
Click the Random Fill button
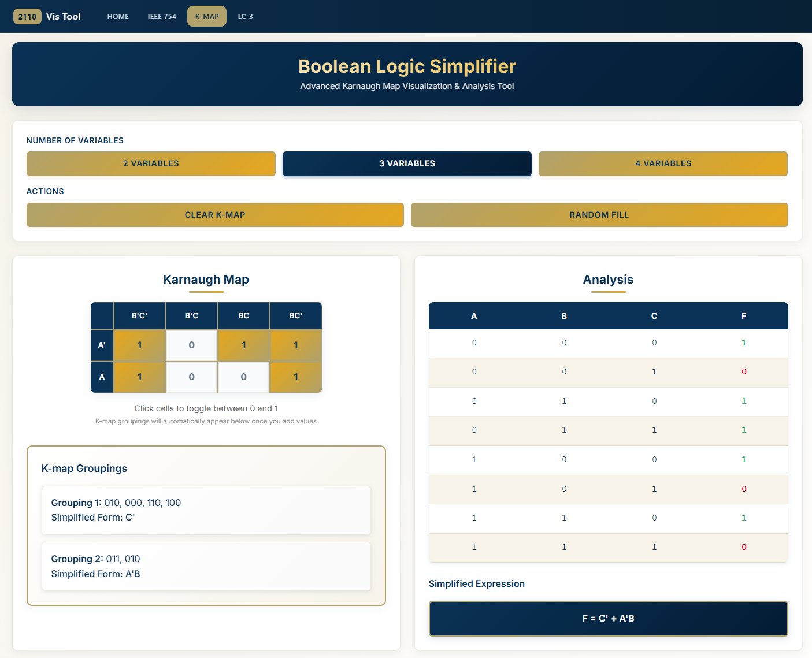[x=599, y=215]
